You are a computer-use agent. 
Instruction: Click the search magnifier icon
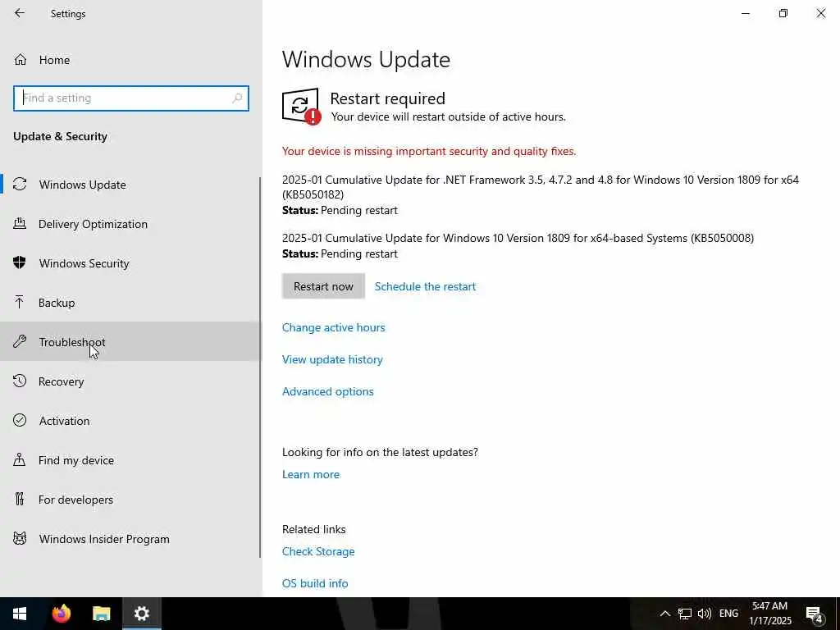pyautogui.click(x=237, y=98)
